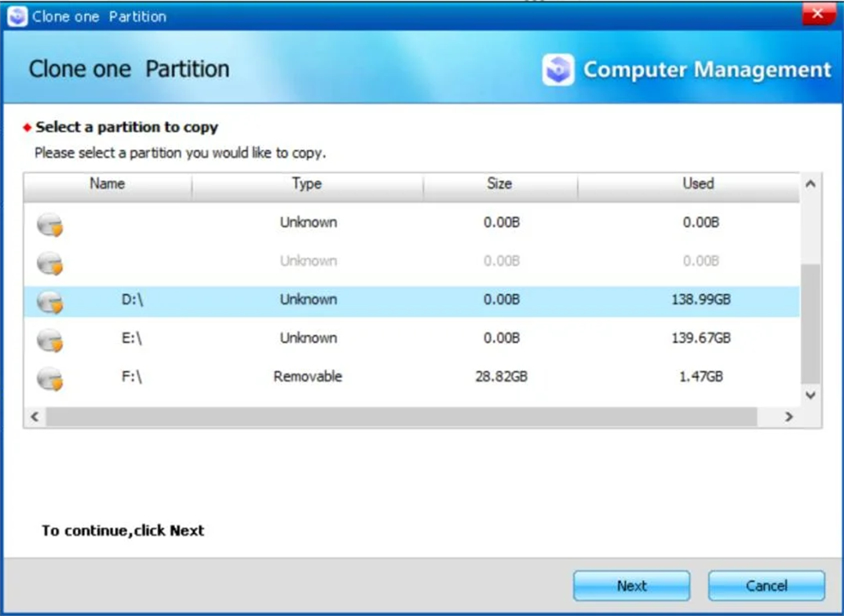Click the second grayed-out partition's disk icon
Screen dimensions: 844x616
(49, 262)
